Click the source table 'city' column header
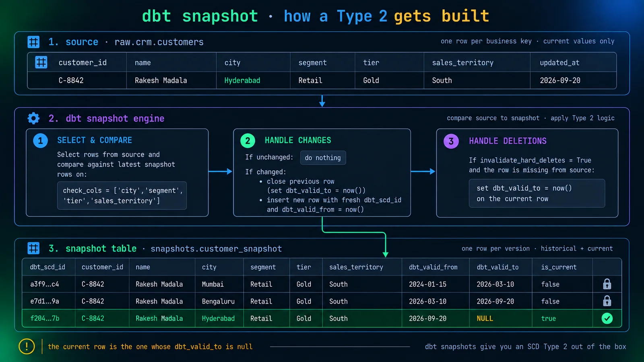Screen dimensions: 644x362 (232, 63)
